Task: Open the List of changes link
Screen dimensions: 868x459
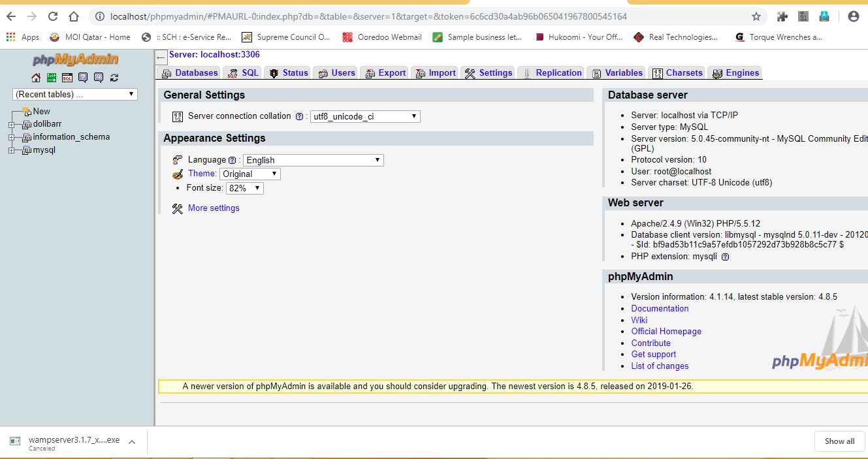Action: (660, 366)
